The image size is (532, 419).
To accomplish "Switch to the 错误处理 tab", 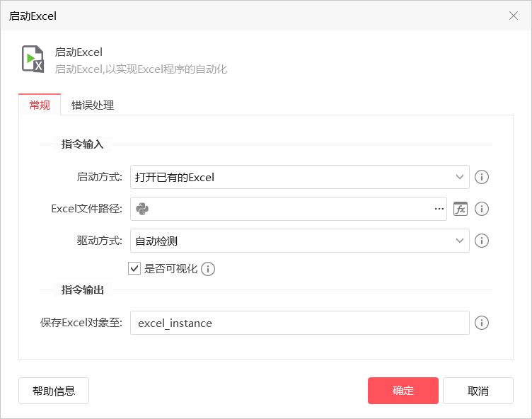I will click(92, 105).
